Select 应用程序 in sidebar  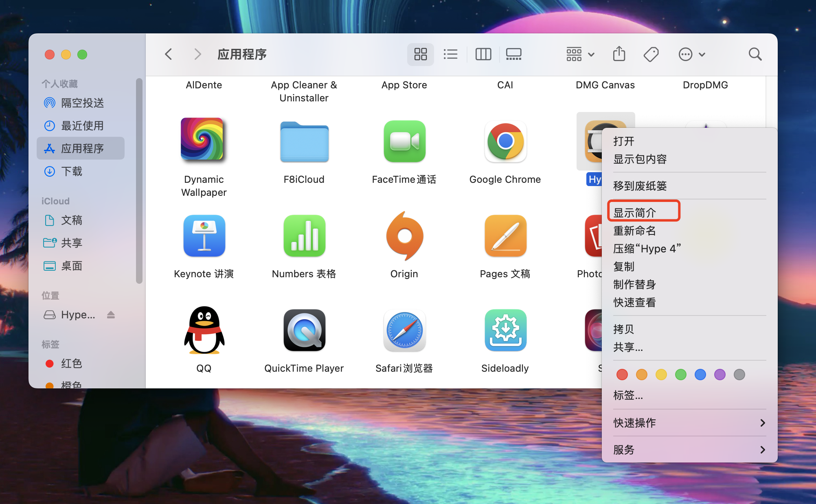(81, 149)
